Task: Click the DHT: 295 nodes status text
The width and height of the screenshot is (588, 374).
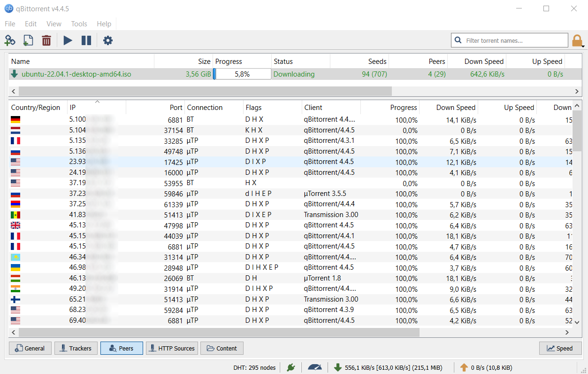Action: coord(254,367)
